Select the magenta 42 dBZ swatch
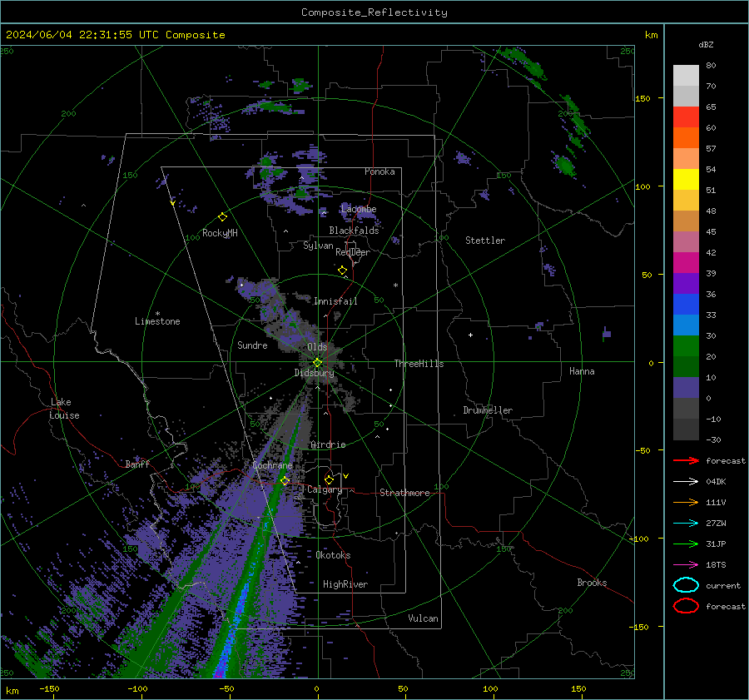The image size is (749, 700). [x=686, y=262]
